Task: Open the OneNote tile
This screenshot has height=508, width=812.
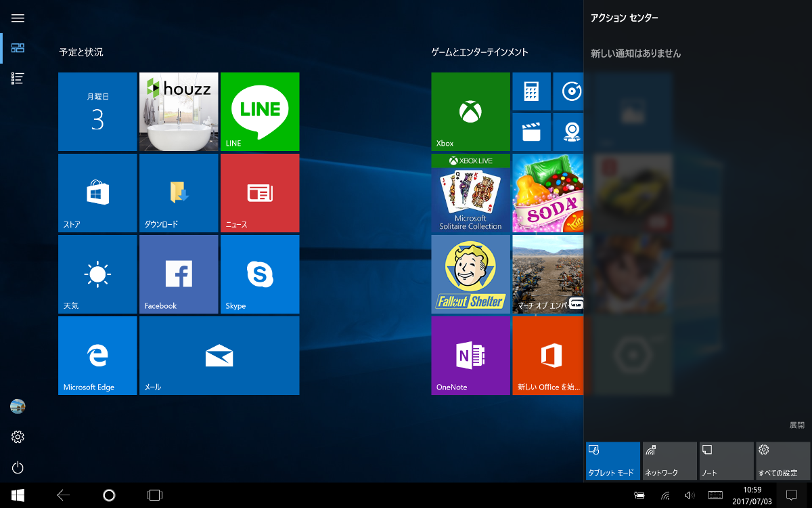Action: pyautogui.click(x=470, y=356)
